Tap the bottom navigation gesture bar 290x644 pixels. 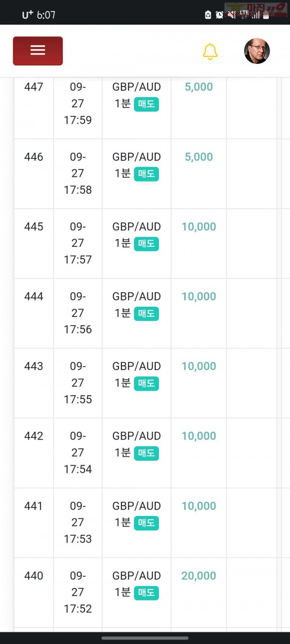(x=145, y=638)
